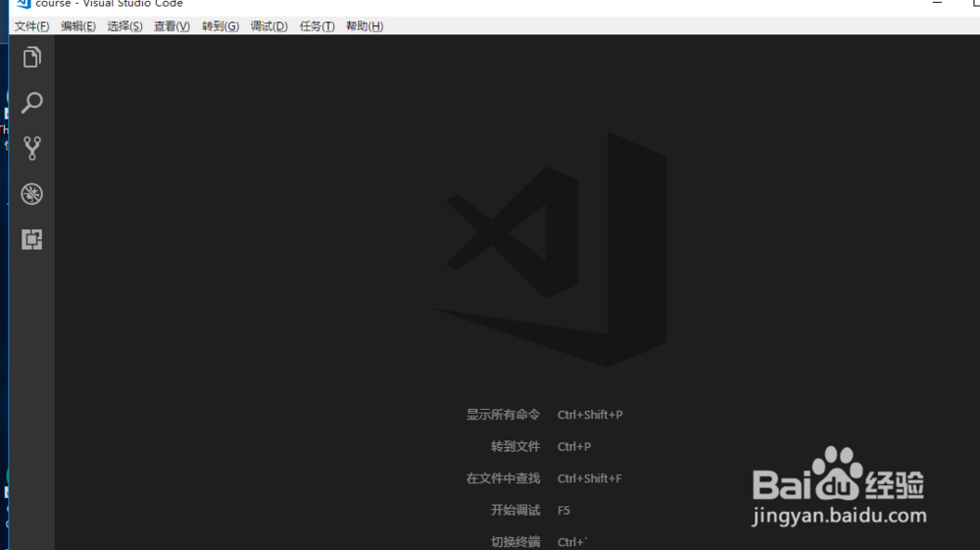Click the 开始调试 label
Screen dimensions: 980x550
tap(515, 510)
